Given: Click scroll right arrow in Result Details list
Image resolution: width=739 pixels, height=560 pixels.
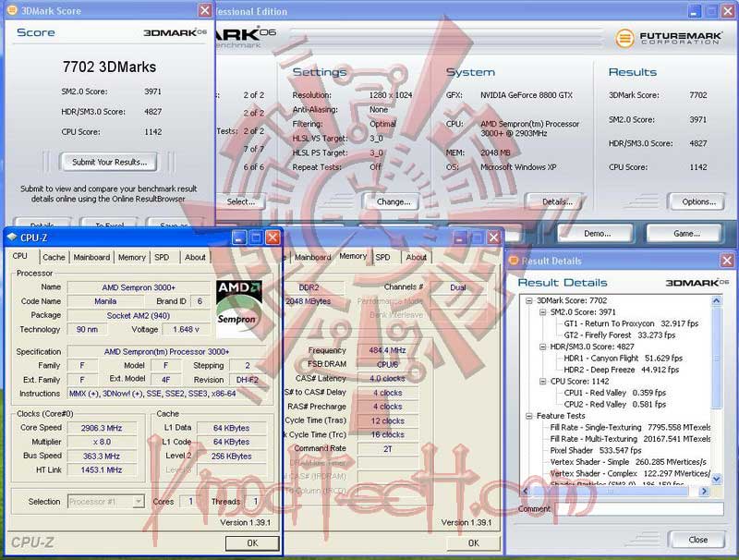Looking at the screenshot, I should 704,492.
